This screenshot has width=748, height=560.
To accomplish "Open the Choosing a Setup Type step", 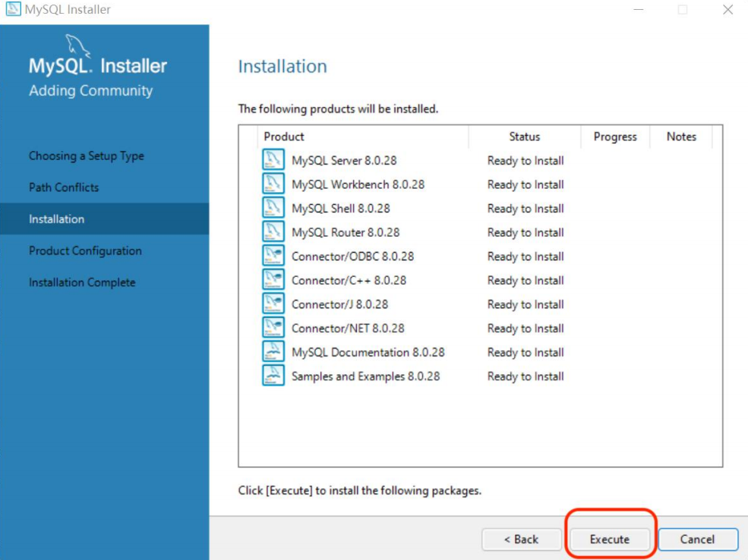I will tap(87, 156).
